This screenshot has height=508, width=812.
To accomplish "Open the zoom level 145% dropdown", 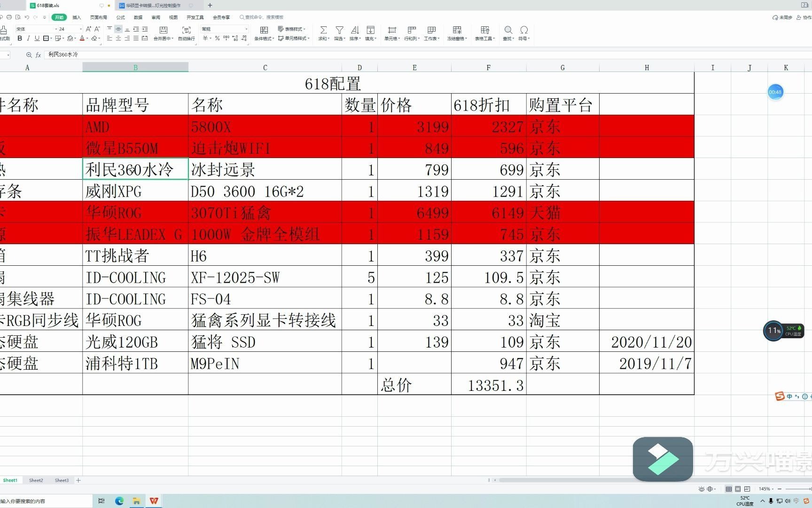I will [x=766, y=489].
